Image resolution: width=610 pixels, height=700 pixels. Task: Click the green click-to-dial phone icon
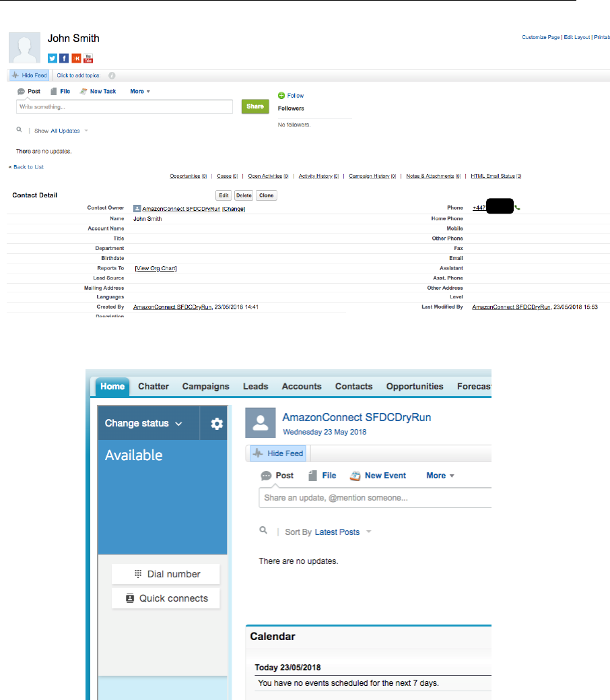coord(517,208)
